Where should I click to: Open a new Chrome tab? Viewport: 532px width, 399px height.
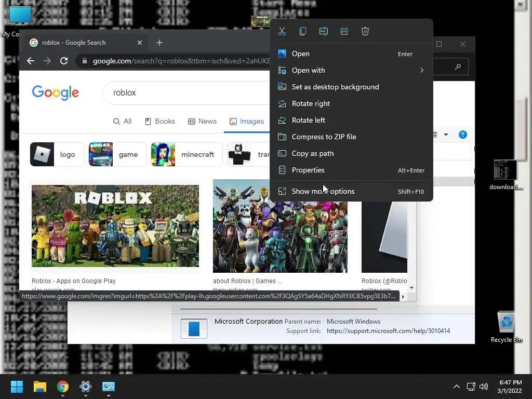pyautogui.click(x=159, y=43)
